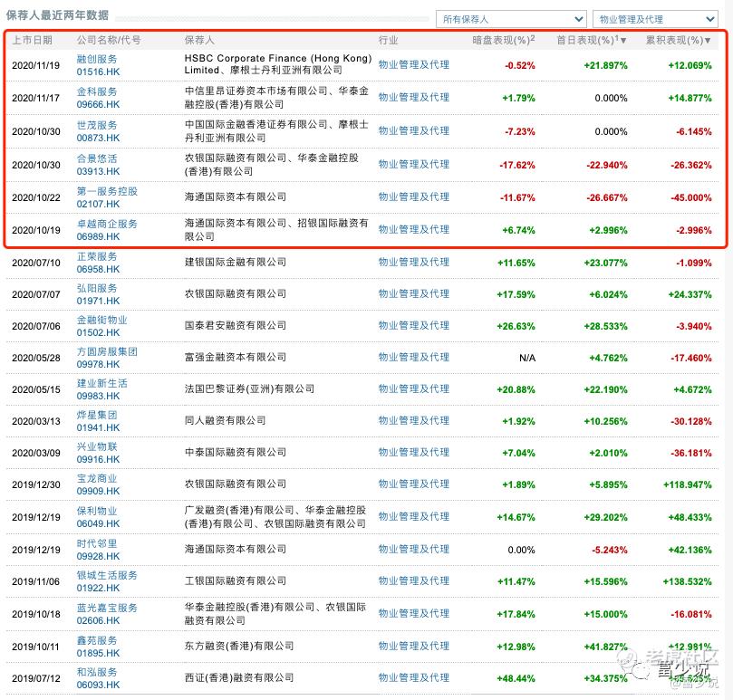Open stock code 06093.HK
Image resolution: width=733 pixels, height=700 pixels.
tap(98, 685)
